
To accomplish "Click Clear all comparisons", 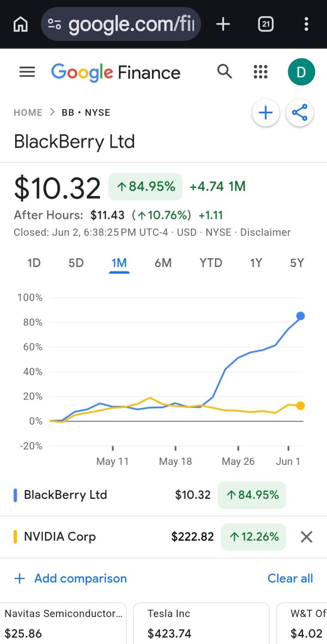I will coord(290,578).
